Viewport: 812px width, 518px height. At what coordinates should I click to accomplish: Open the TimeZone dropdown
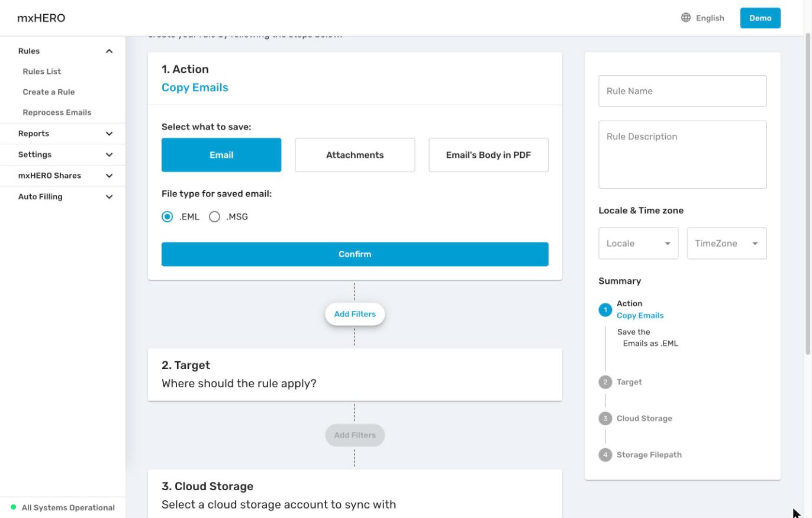click(727, 244)
